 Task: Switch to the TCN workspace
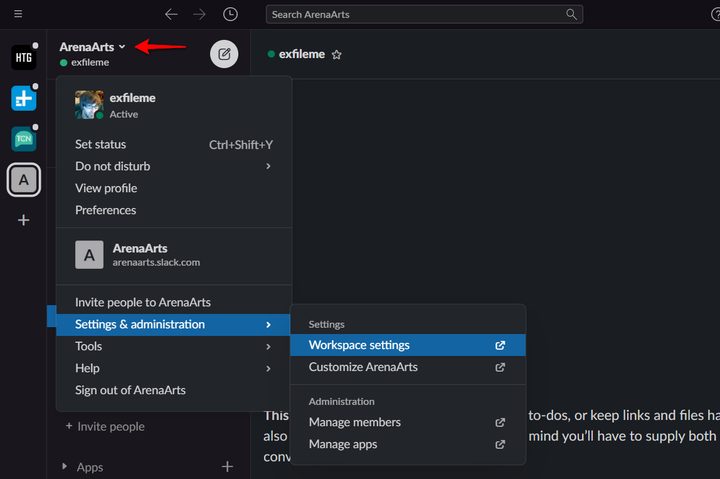tap(23, 139)
